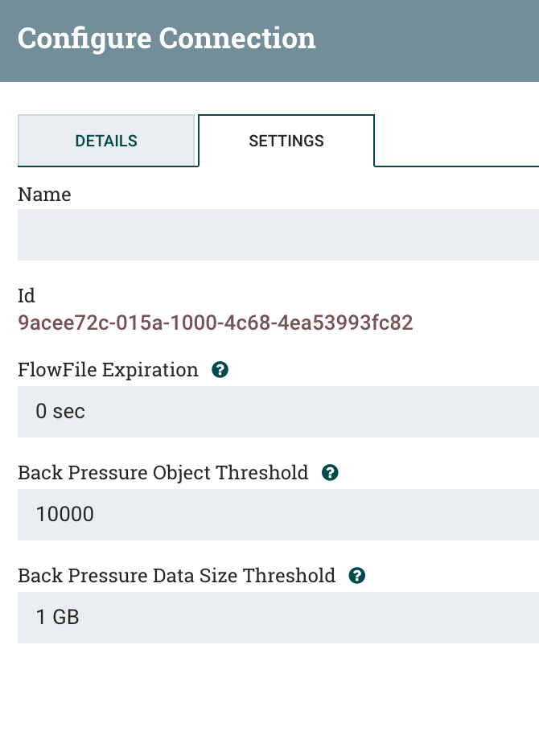Click the Back Pressure Object Threshold field
The width and height of the screenshot is (539, 756).
269,514
